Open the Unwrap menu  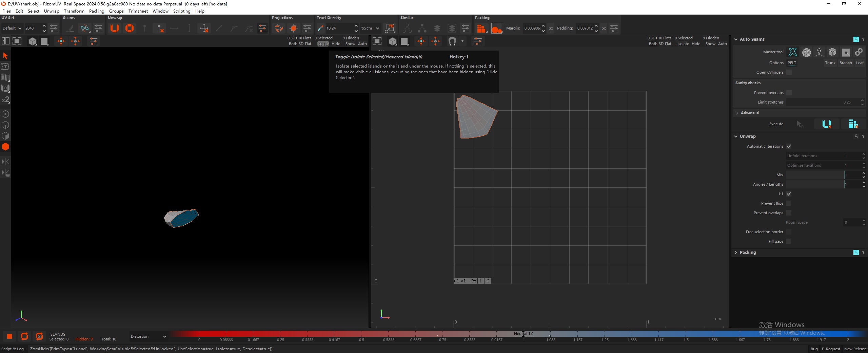coord(52,11)
